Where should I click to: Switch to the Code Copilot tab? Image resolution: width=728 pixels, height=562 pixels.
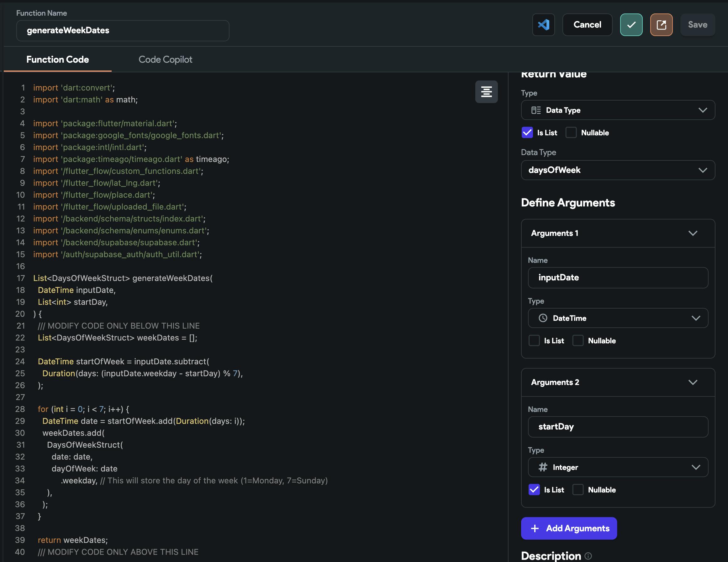click(165, 60)
